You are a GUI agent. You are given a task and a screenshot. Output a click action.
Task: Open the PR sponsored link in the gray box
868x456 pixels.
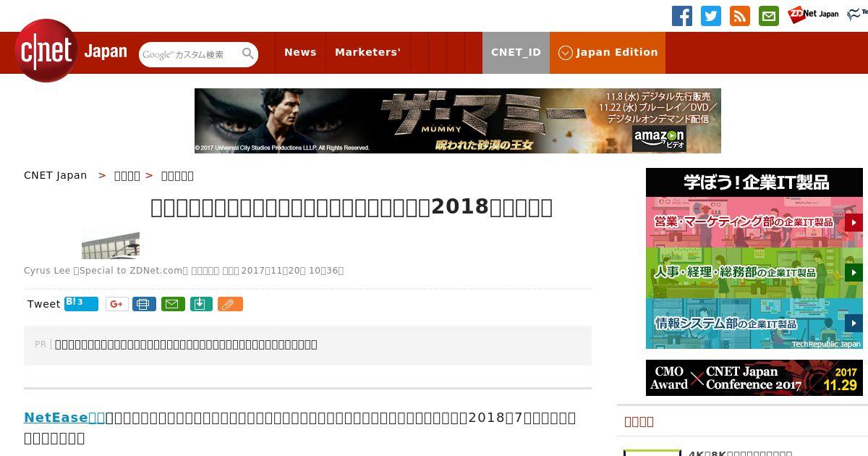pyautogui.click(x=186, y=345)
